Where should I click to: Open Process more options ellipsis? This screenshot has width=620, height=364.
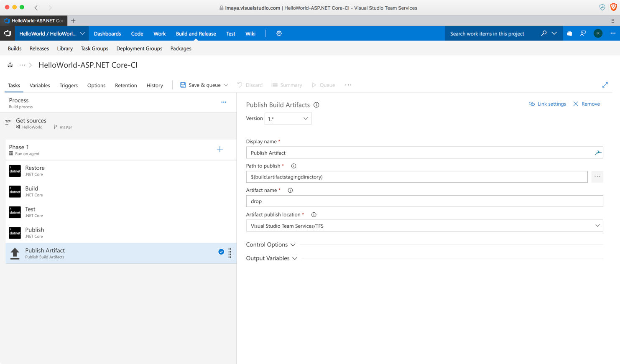coord(224,102)
